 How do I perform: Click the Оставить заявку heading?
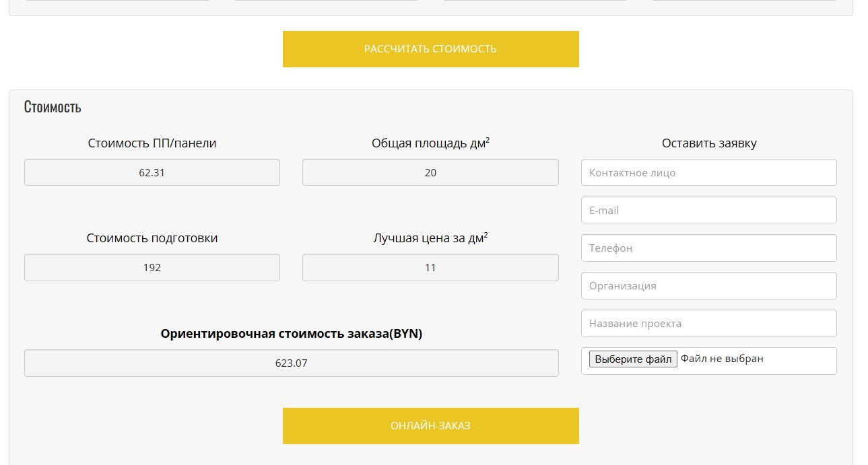coord(709,143)
